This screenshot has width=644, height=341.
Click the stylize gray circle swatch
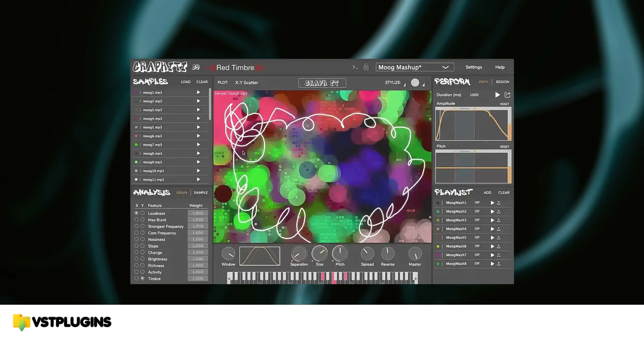tap(415, 83)
